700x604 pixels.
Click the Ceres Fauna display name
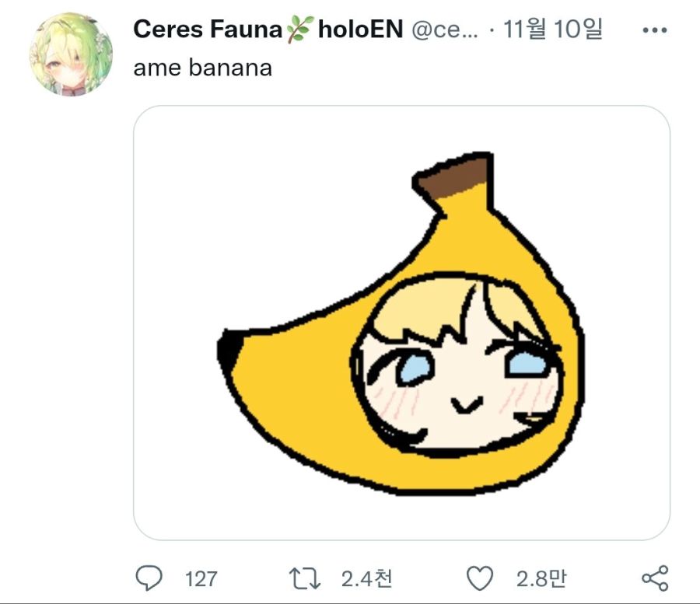pyautogui.click(x=208, y=30)
